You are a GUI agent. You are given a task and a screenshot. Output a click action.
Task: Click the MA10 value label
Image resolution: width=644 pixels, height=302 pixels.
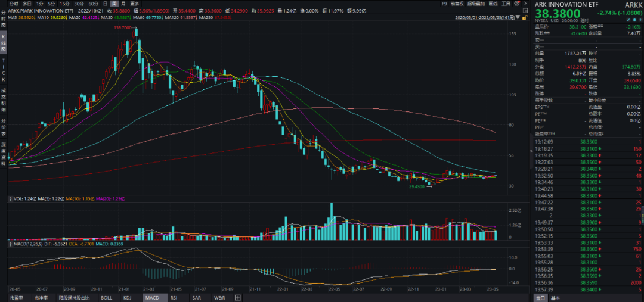[52, 18]
